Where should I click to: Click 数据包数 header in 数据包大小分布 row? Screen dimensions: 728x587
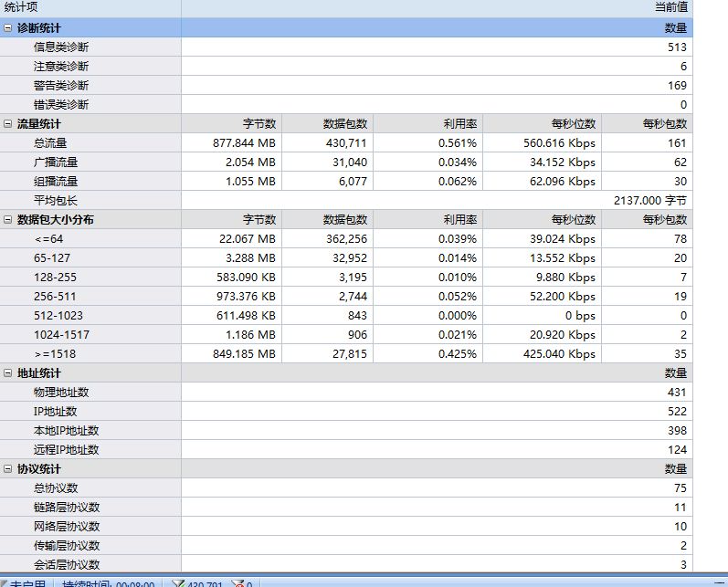click(x=345, y=219)
